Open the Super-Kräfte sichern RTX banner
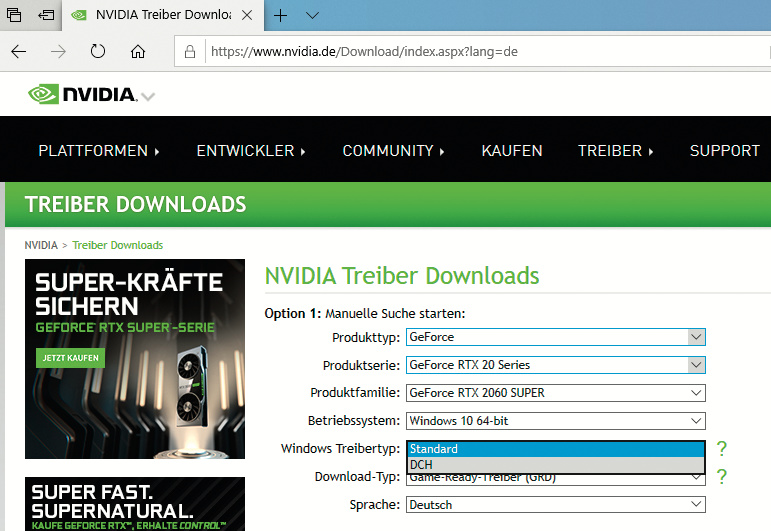This screenshot has height=531, width=771. (x=135, y=359)
